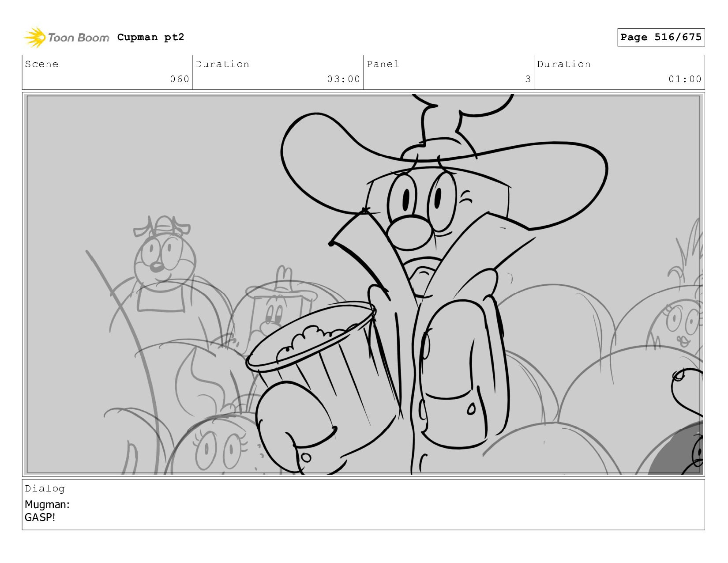Click the 'Mugman:' speaker name
Image resolution: width=728 pixels, height=563 pixels.
[47, 504]
